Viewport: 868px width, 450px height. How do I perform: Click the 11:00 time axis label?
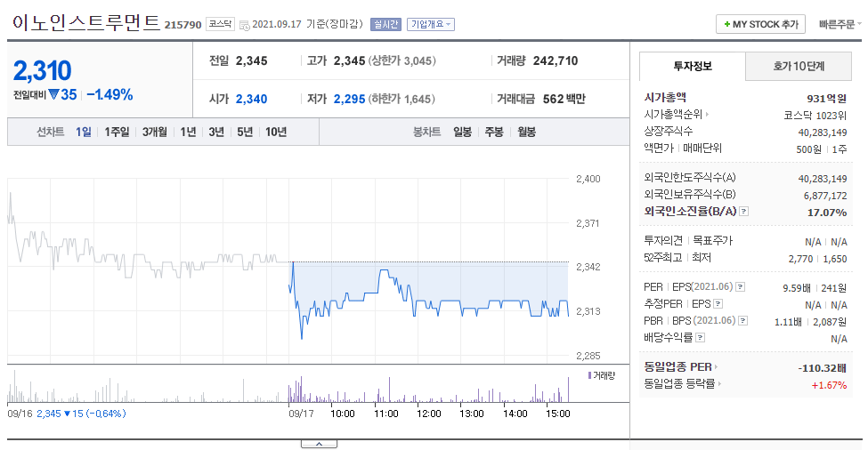point(385,414)
